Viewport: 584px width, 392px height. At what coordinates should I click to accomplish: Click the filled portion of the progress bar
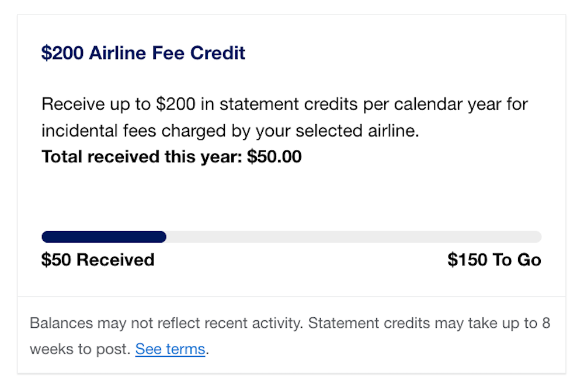(x=102, y=237)
